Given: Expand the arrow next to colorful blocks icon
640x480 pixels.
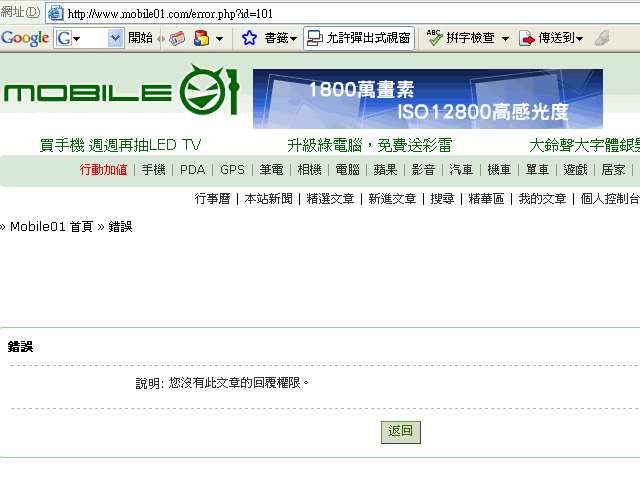Looking at the screenshot, I should (x=220, y=39).
